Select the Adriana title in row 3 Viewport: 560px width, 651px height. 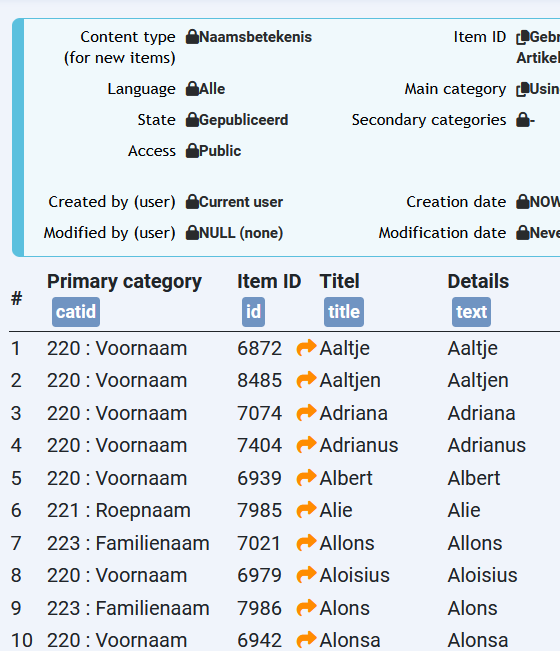click(x=353, y=413)
